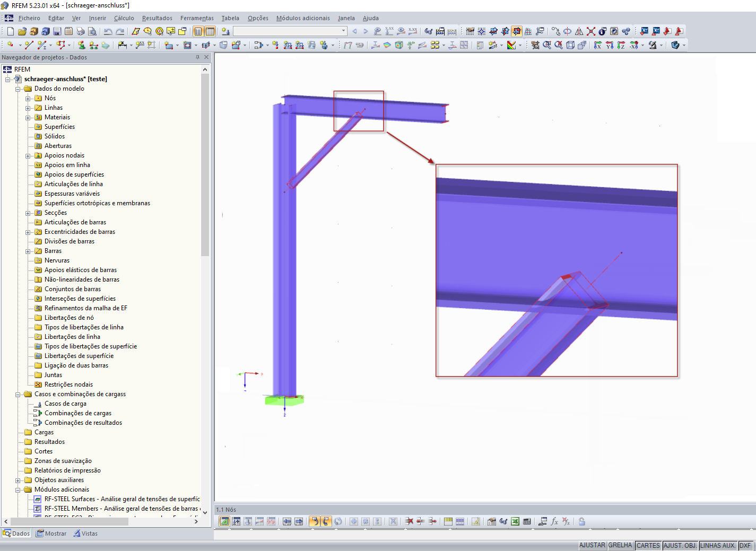Show view in Z direction

click(x=621, y=45)
